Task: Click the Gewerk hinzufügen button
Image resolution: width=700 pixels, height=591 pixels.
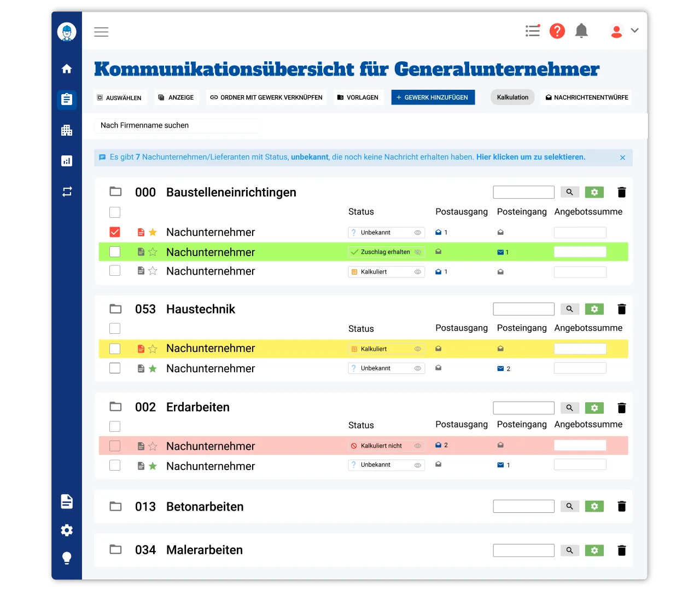Action: pos(433,97)
